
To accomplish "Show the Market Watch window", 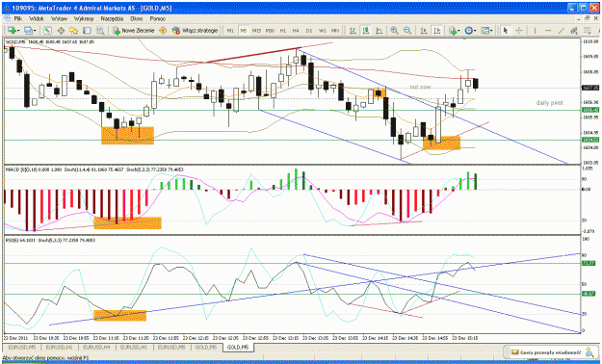I will pos(47,31).
